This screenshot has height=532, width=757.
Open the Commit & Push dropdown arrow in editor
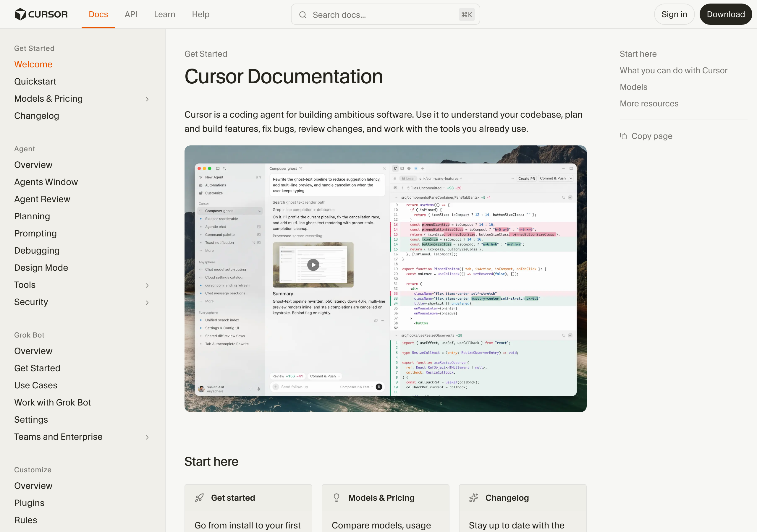pyautogui.click(x=571, y=178)
